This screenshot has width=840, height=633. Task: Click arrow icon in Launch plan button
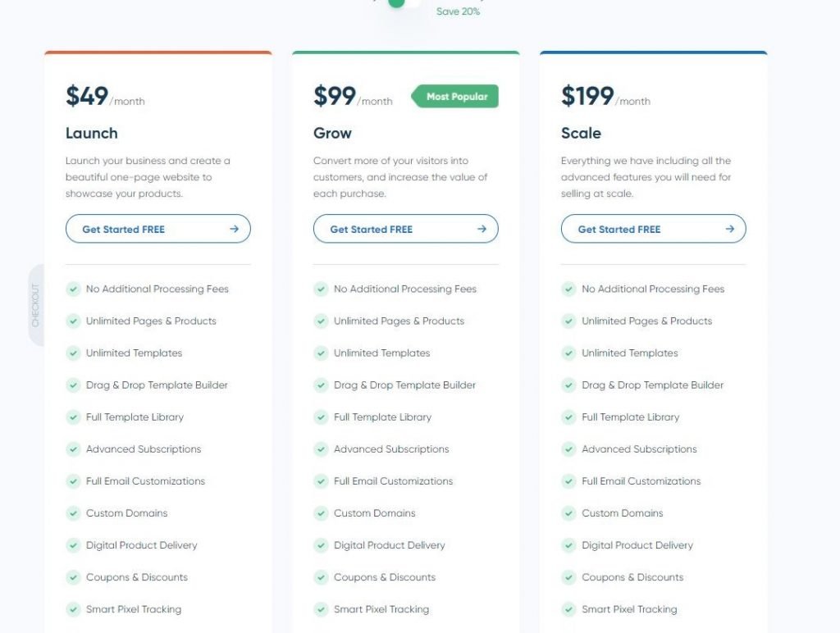coord(234,229)
